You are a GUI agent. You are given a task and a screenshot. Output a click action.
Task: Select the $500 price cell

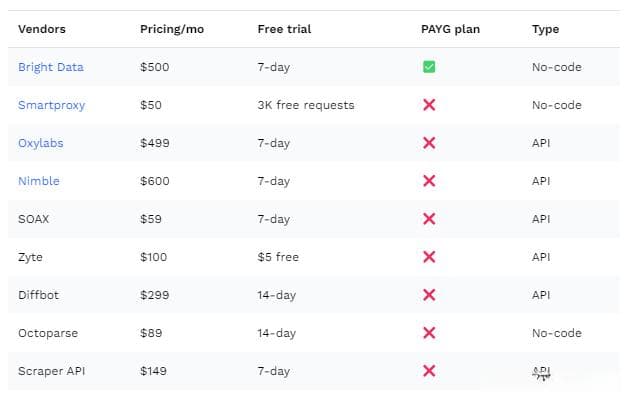(x=154, y=67)
